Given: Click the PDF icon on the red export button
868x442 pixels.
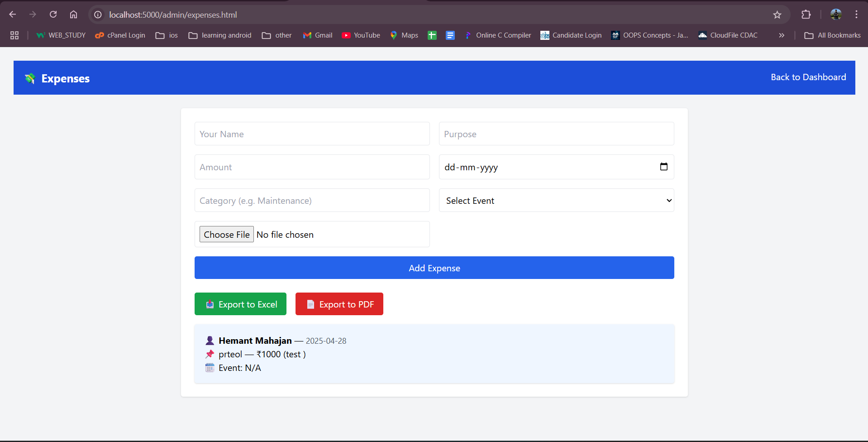Looking at the screenshot, I should 310,304.
